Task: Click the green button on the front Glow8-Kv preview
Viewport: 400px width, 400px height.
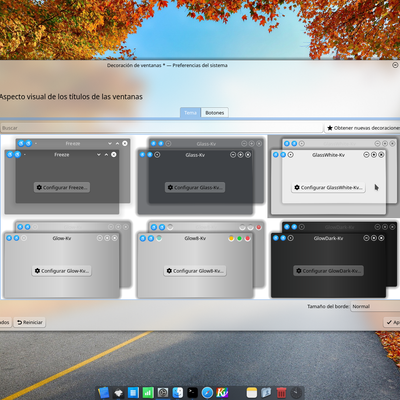Action: click(x=239, y=238)
